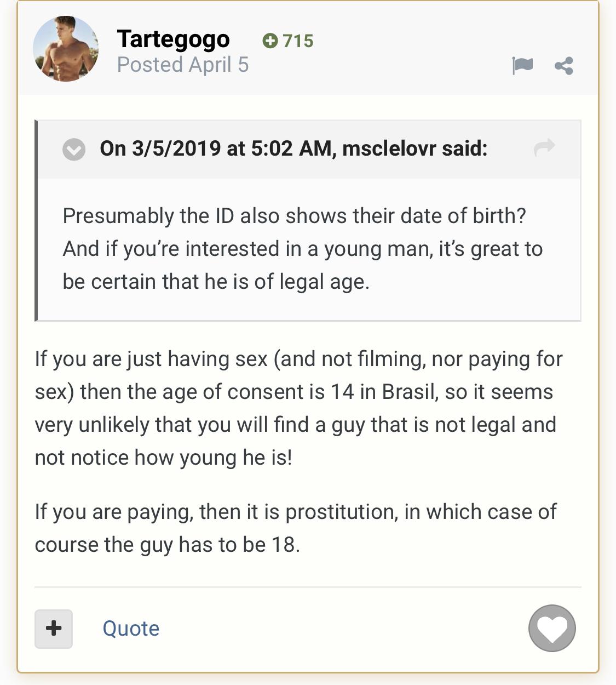Click the 3/5/2019 date in the quote header

pyautogui.click(x=176, y=149)
